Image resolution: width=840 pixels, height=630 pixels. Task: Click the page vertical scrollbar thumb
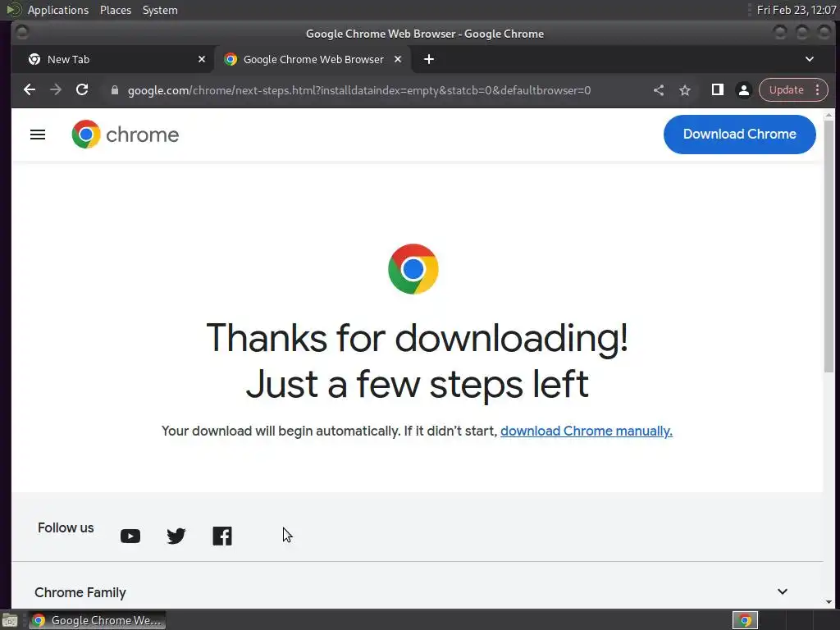829,246
